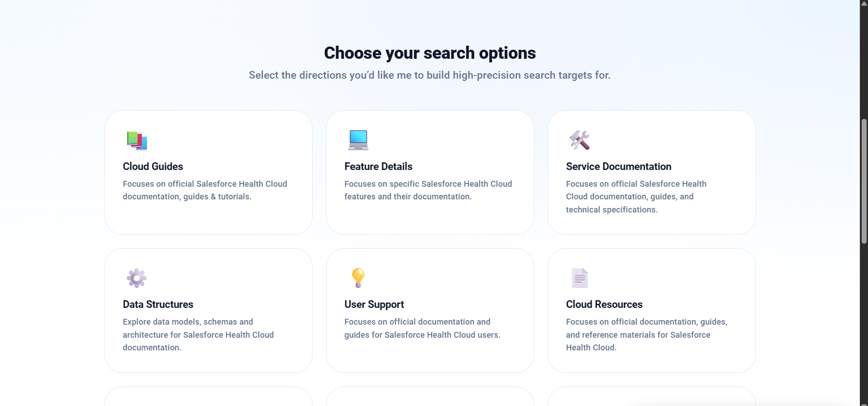Image resolution: width=868 pixels, height=406 pixels.
Task: Enable the Feature Details search target
Action: click(x=430, y=173)
